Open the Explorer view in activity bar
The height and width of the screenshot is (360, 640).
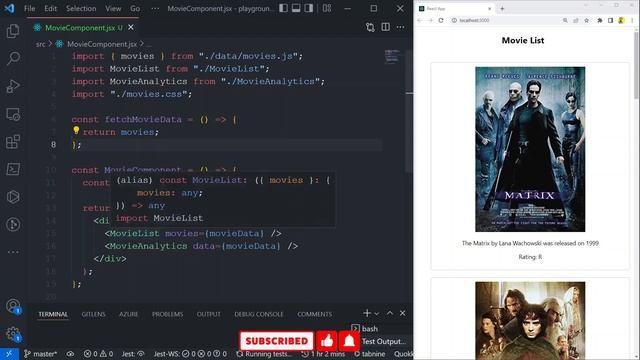click(13, 31)
